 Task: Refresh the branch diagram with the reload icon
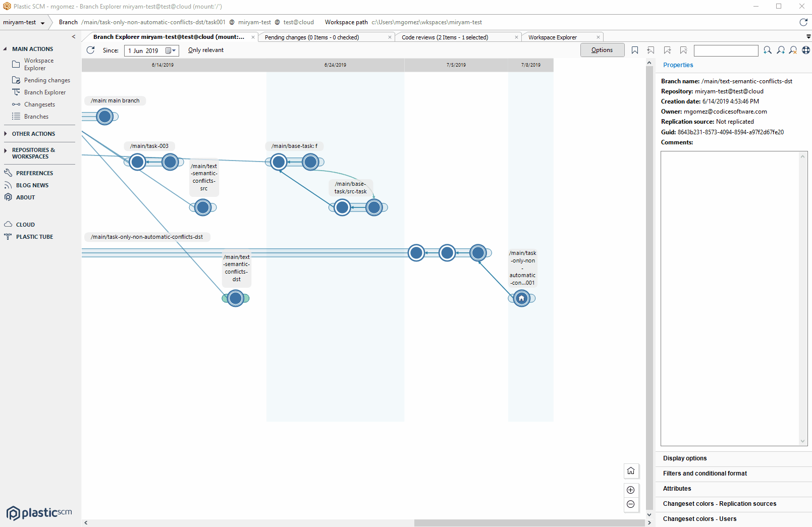pos(91,50)
